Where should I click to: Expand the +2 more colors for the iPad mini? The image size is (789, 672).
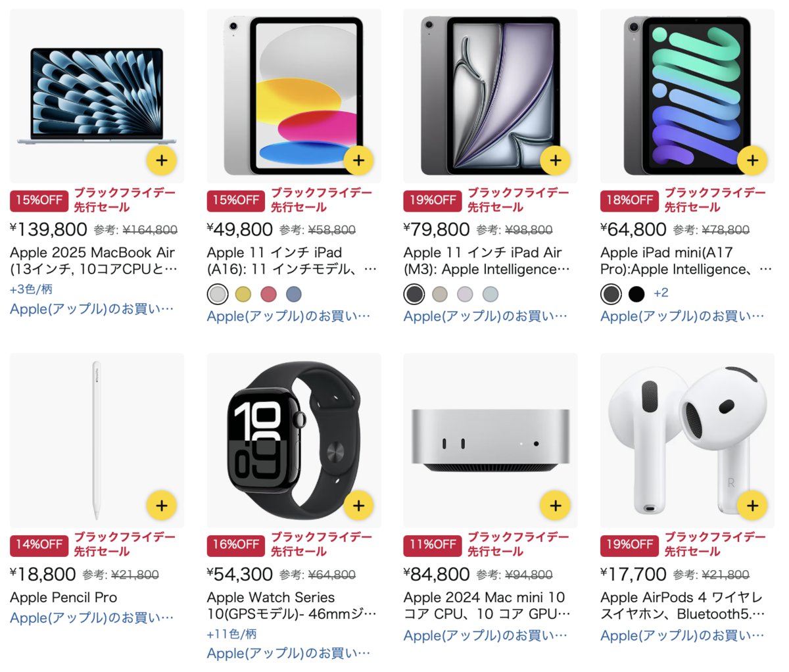tap(661, 293)
